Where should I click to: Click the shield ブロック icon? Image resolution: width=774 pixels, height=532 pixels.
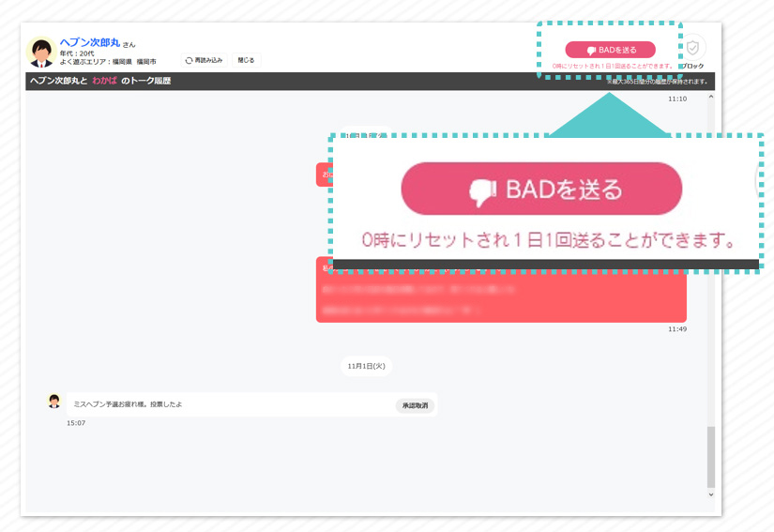(x=692, y=49)
